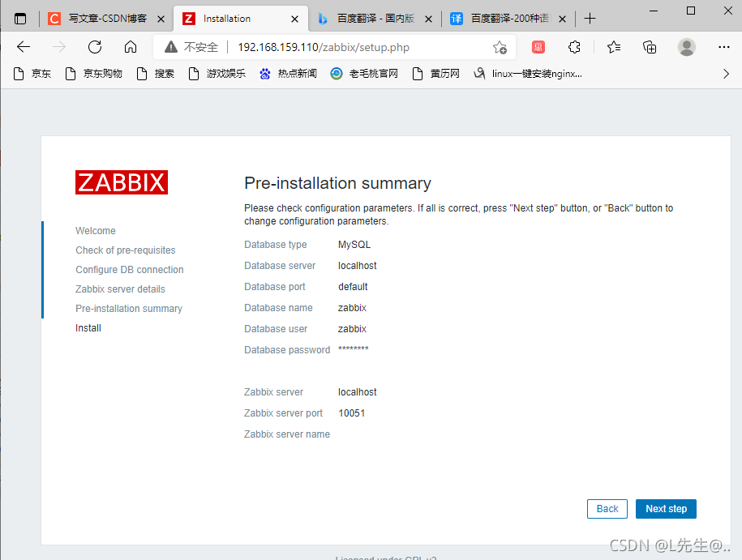Click the ZABBIX logo
Image resolution: width=742 pixels, height=560 pixels.
click(122, 182)
